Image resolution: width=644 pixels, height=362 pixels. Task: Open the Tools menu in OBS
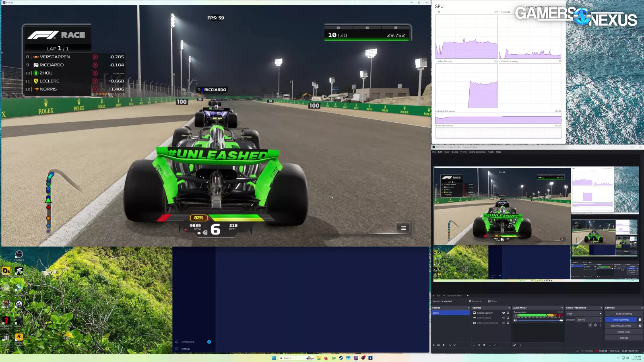(491, 152)
